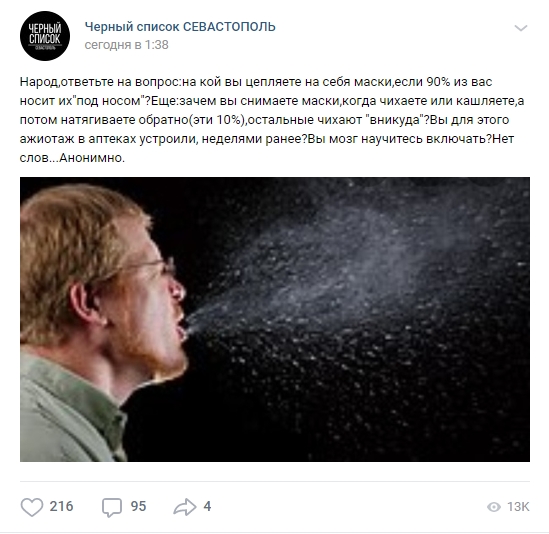Click the word Анонимно ending the post

[92, 158]
